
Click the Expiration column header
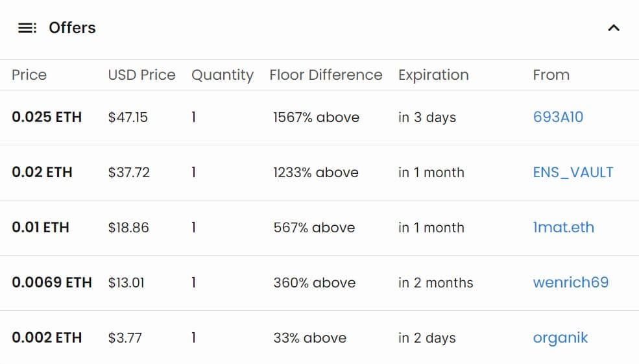tap(433, 75)
